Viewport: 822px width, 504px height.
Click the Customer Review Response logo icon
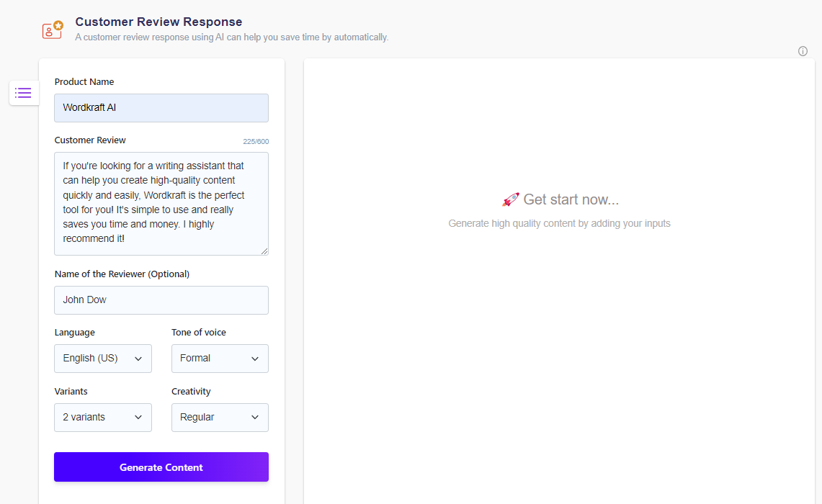click(x=52, y=29)
